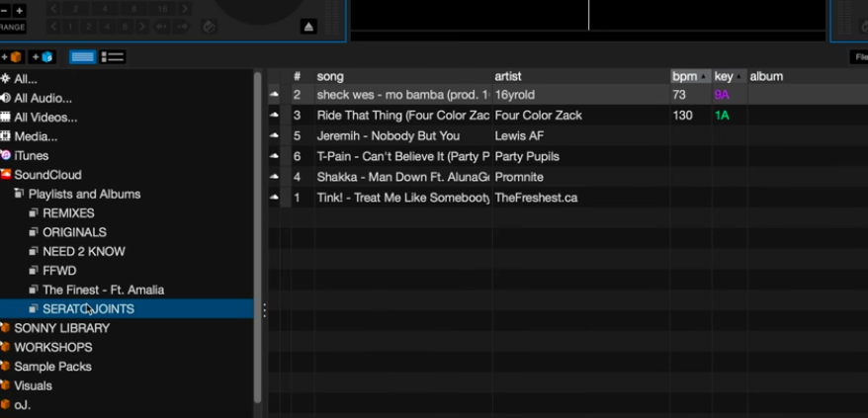Click the pitch minus button
The width and height of the screenshot is (868, 418).
4,11
